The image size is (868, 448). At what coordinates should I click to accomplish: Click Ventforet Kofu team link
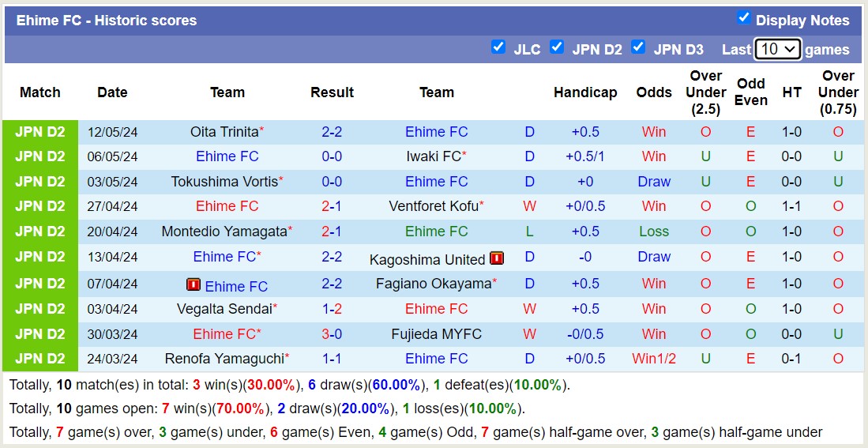point(434,206)
